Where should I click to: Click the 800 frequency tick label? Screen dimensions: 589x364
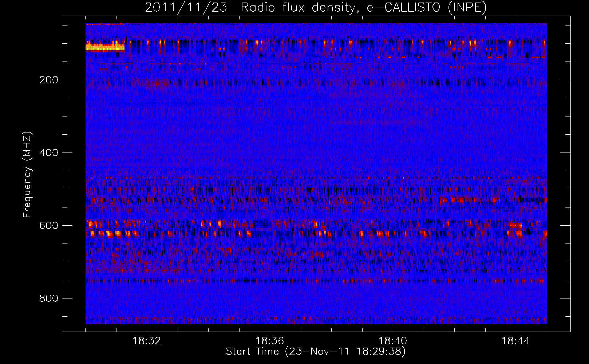[49, 298]
